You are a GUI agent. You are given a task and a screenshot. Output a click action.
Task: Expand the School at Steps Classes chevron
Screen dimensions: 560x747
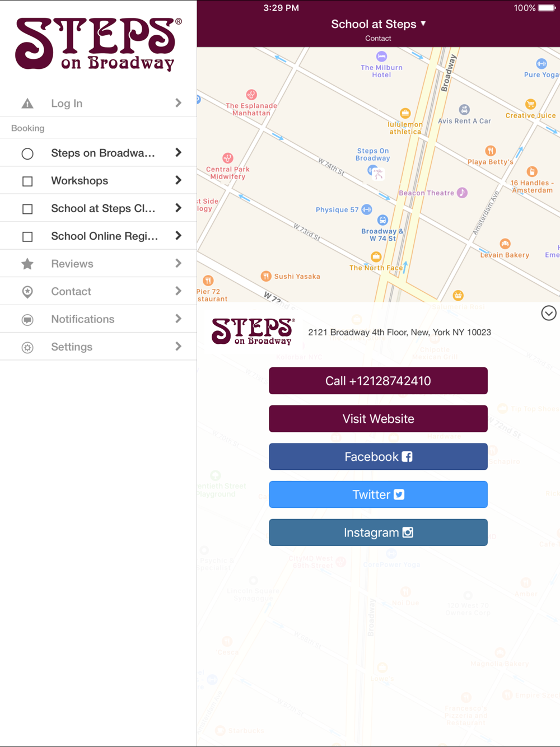coord(178,208)
